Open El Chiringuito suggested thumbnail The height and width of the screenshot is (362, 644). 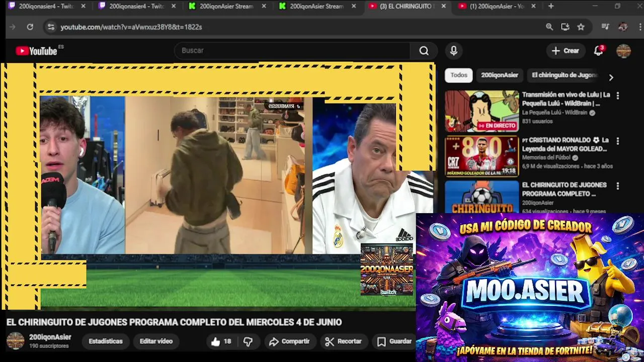point(481,197)
